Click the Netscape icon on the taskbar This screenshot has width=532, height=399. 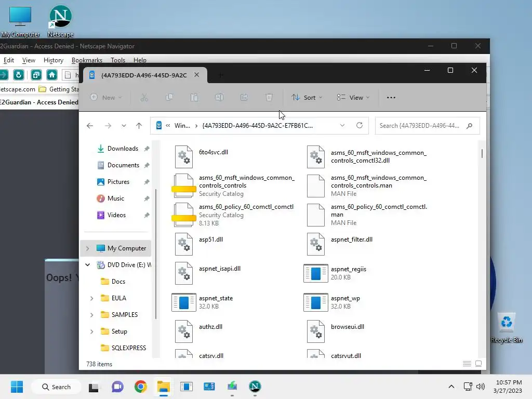tap(255, 387)
